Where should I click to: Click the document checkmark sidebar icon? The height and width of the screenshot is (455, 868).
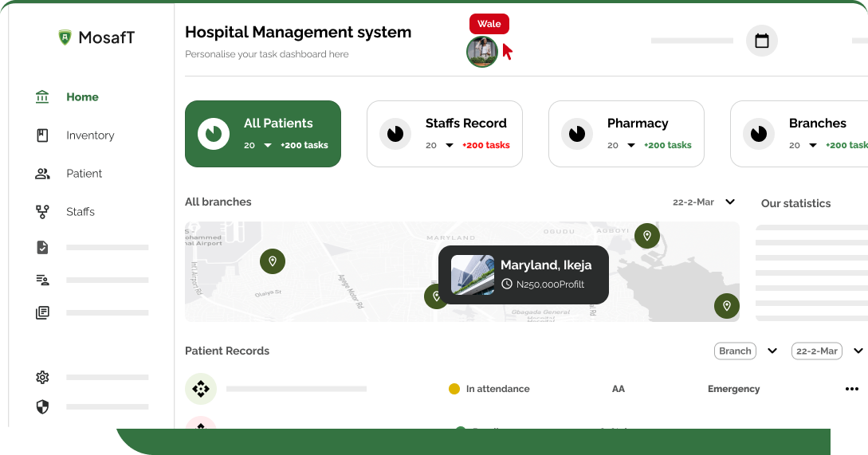42,247
